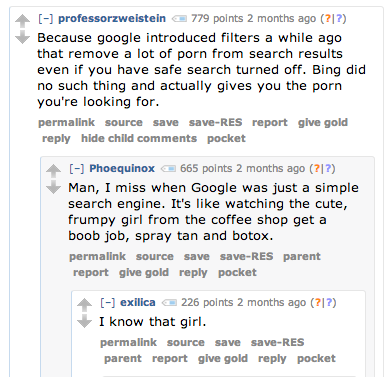
Task: Click the orange ? upvote count for exilica
Action: coord(318,303)
